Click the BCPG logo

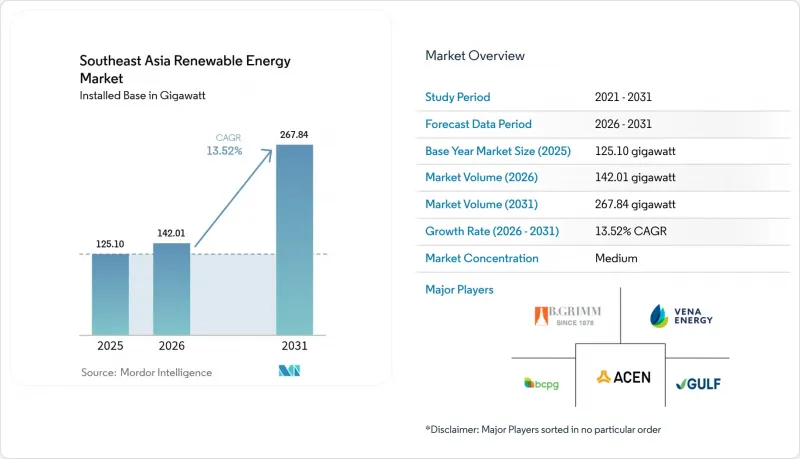pos(541,384)
